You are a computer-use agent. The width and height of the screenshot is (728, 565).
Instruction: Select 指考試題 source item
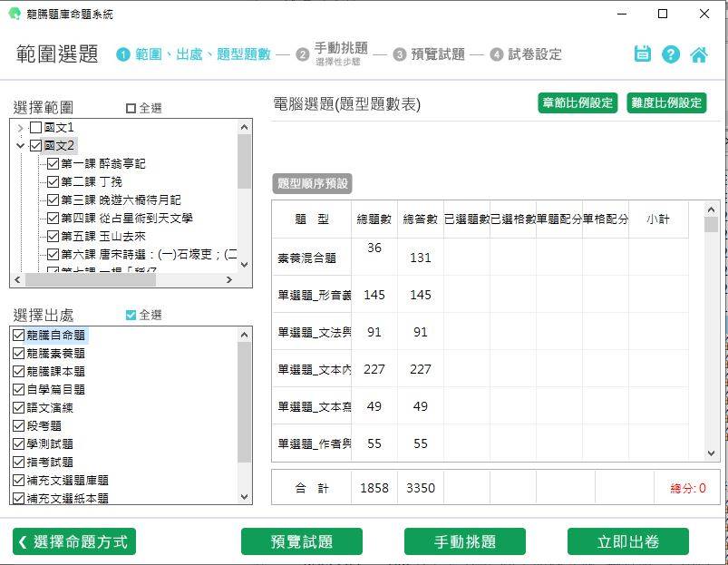(50, 462)
